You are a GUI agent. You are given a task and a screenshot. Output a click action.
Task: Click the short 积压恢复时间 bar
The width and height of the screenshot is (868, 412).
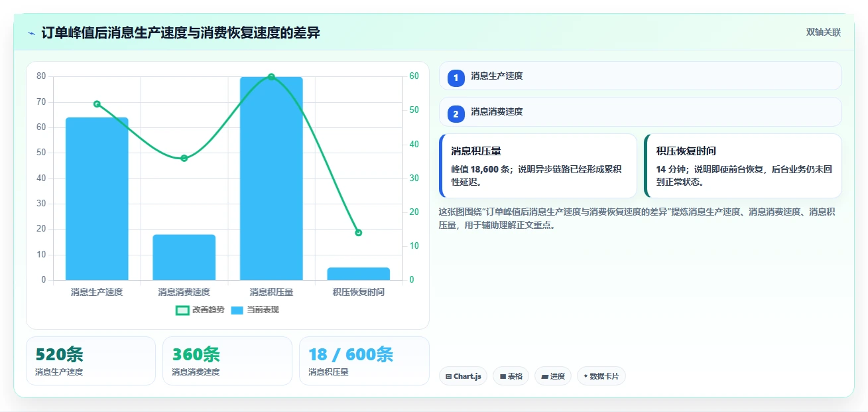[359, 274]
